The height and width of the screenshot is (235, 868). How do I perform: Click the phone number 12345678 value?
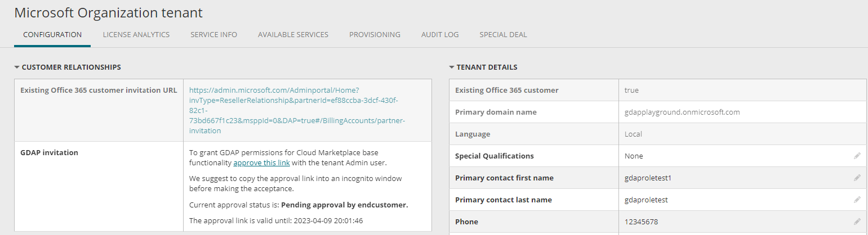click(x=641, y=222)
